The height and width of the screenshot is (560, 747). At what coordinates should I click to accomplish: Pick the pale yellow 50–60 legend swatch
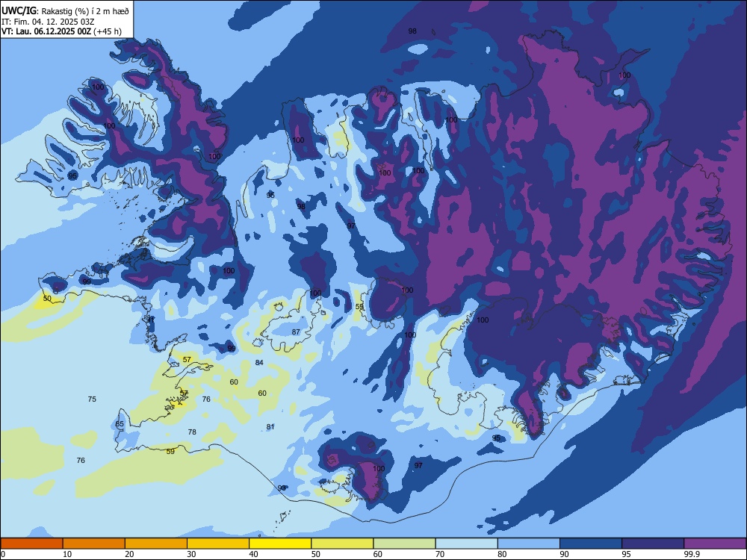tap(342, 544)
